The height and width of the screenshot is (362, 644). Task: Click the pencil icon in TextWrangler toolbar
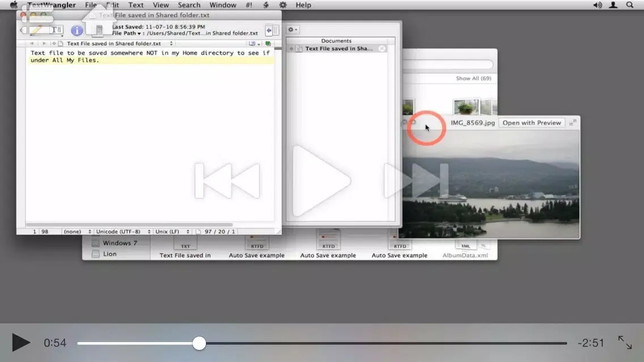pyautogui.click(x=36, y=30)
